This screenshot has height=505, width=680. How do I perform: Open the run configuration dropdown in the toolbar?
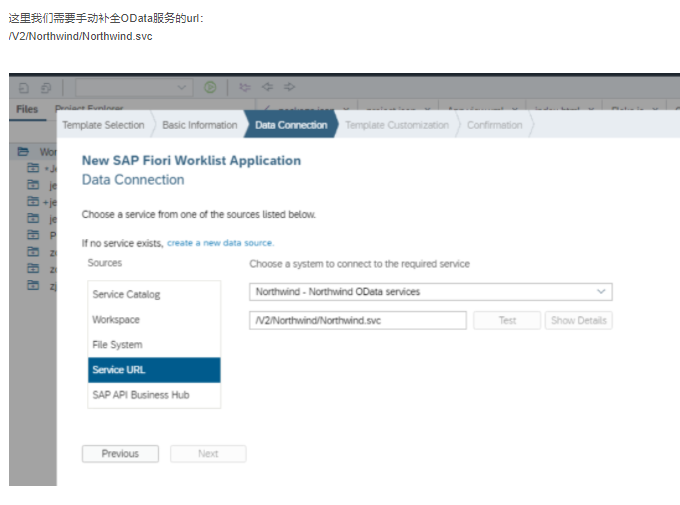point(134,87)
